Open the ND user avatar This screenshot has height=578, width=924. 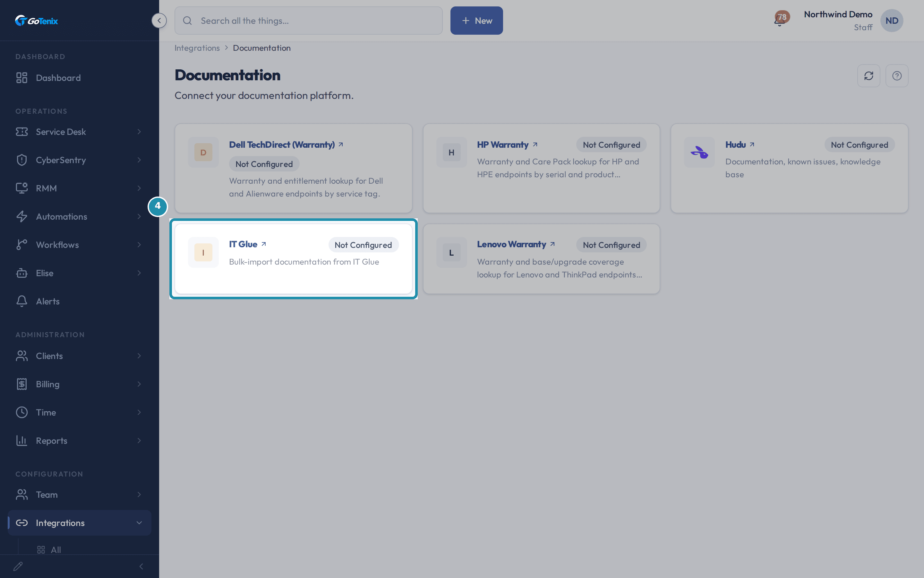pos(892,21)
